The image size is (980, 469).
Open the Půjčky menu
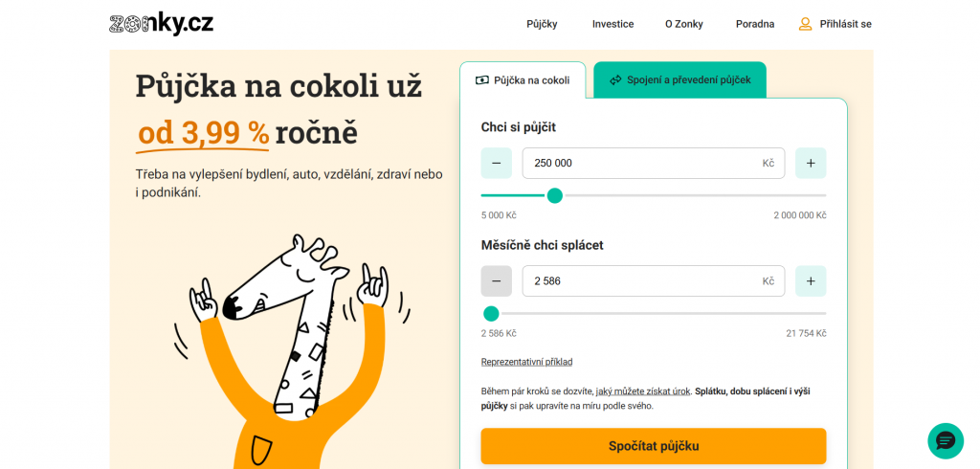(x=542, y=24)
